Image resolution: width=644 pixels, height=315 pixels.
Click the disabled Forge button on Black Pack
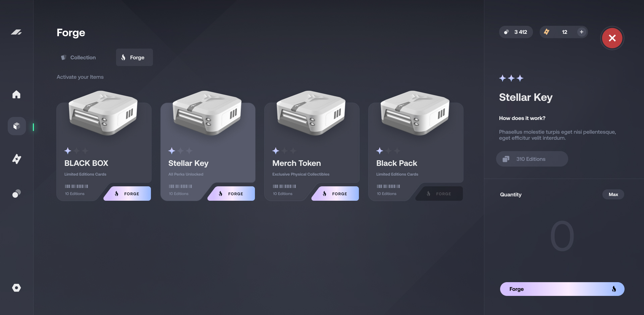(439, 194)
